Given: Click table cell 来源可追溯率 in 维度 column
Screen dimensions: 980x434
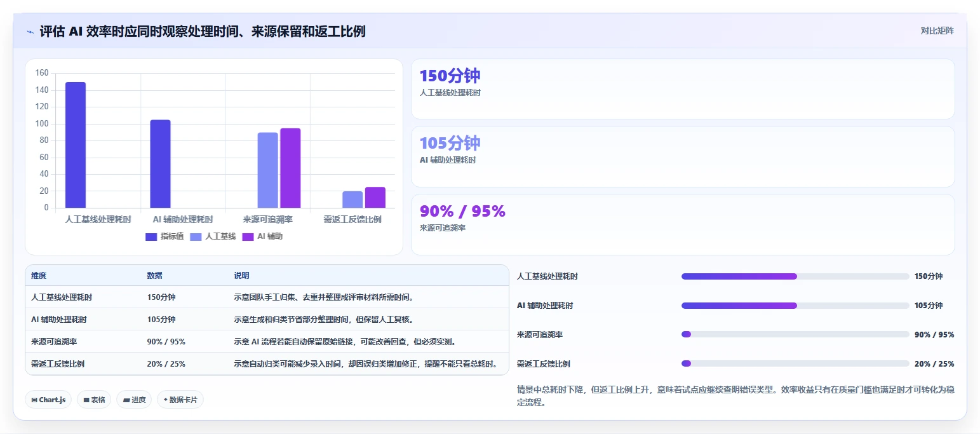Looking at the screenshot, I should click(x=54, y=341).
